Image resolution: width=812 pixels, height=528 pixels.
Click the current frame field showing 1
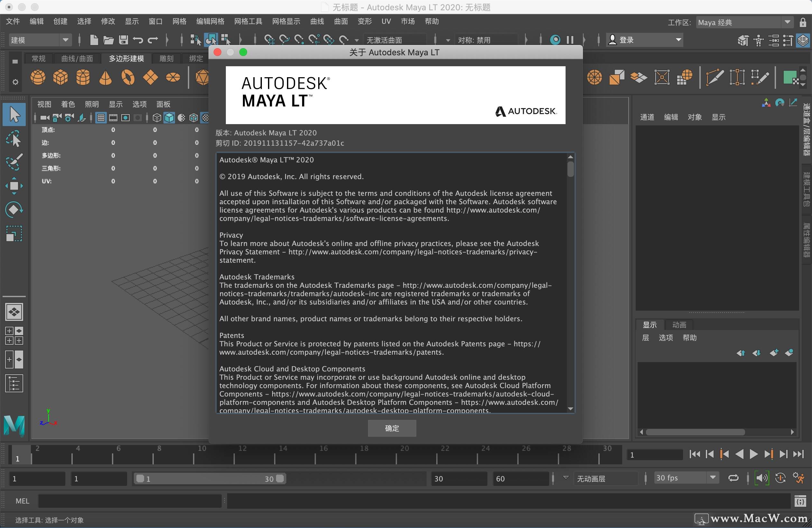(654, 455)
